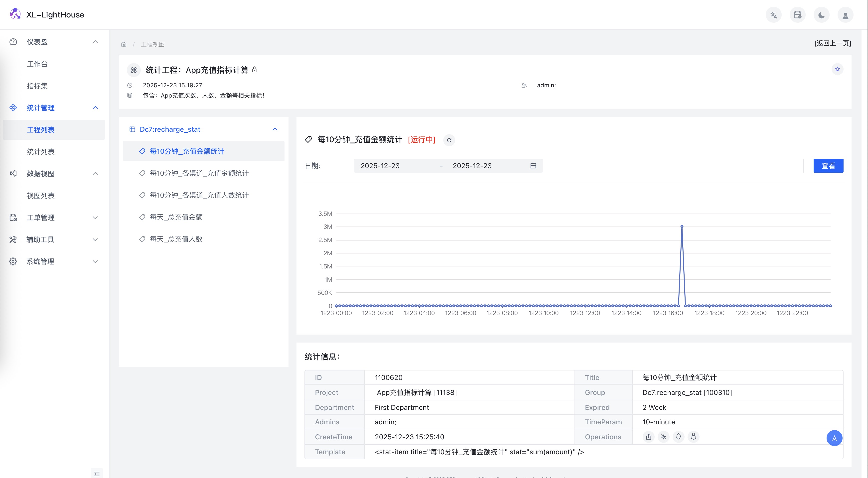This screenshot has height=478, width=868.
Task: Click the 返回上一页 link
Action: [x=832, y=43]
